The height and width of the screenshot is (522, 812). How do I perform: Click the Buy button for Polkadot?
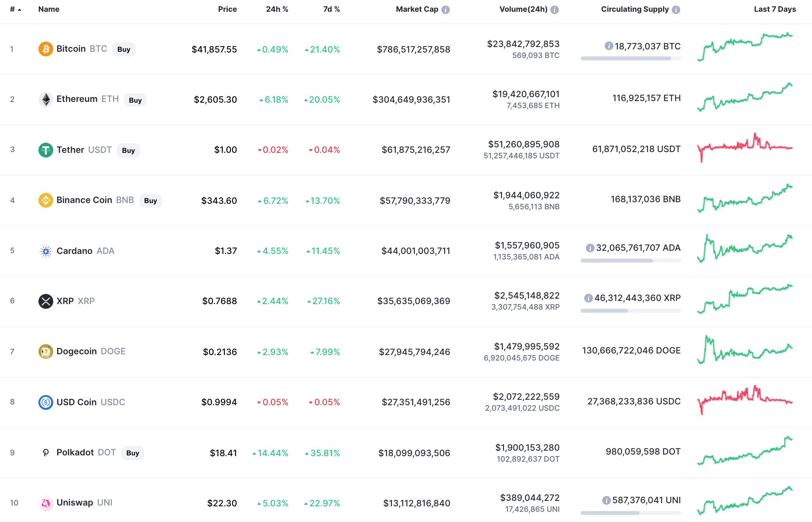pyautogui.click(x=133, y=453)
